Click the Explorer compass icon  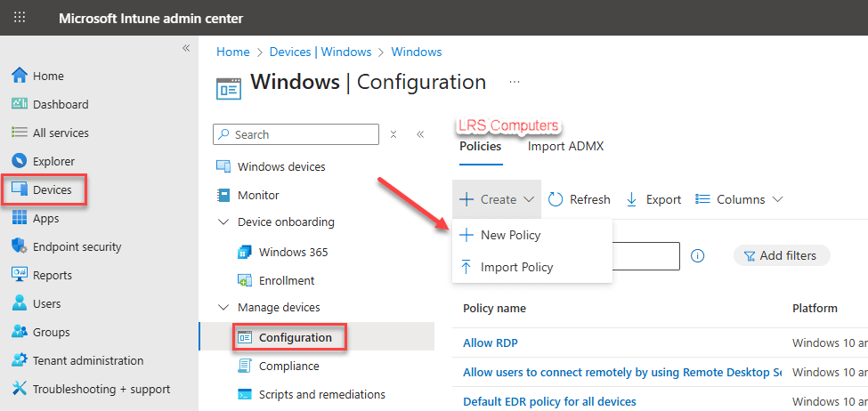20,161
